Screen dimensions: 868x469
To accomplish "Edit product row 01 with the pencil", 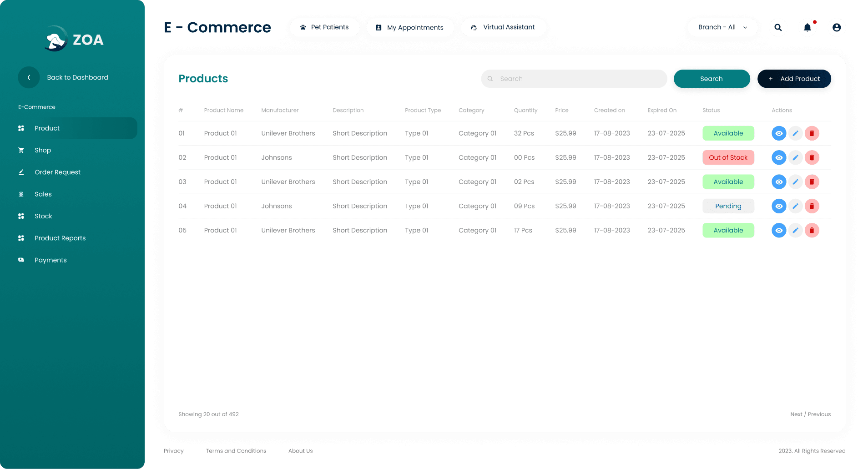I will click(x=795, y=133).
